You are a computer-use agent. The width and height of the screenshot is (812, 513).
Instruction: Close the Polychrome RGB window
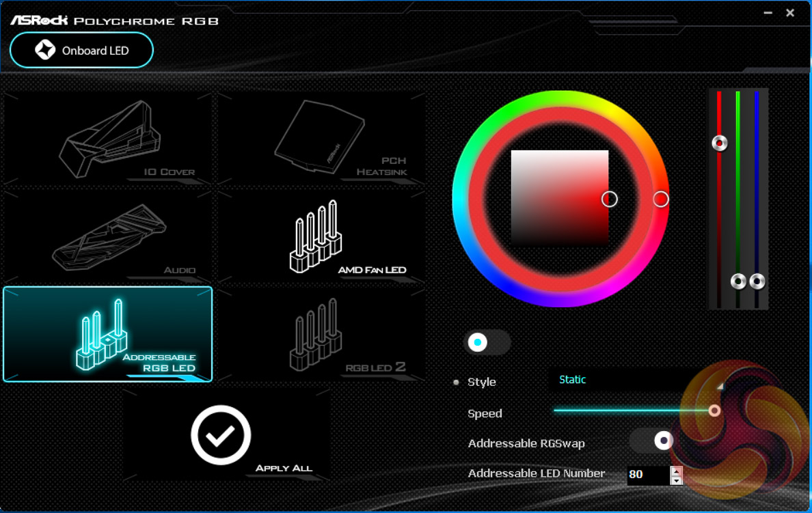(x=789, y=12)
